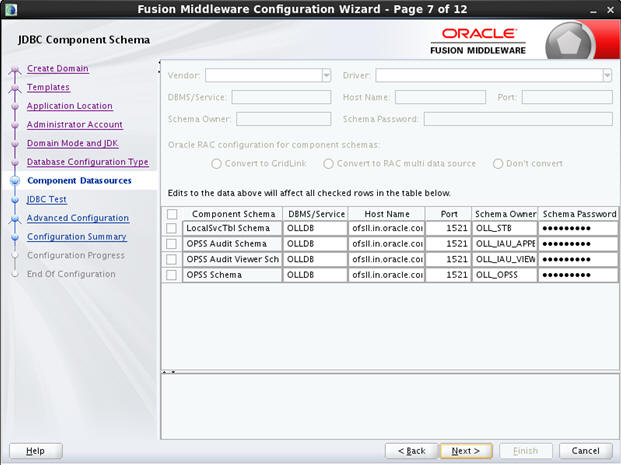Check the OPSS Schema row checkbox
Screen dimensions: 621x465
tap(171, 275)
